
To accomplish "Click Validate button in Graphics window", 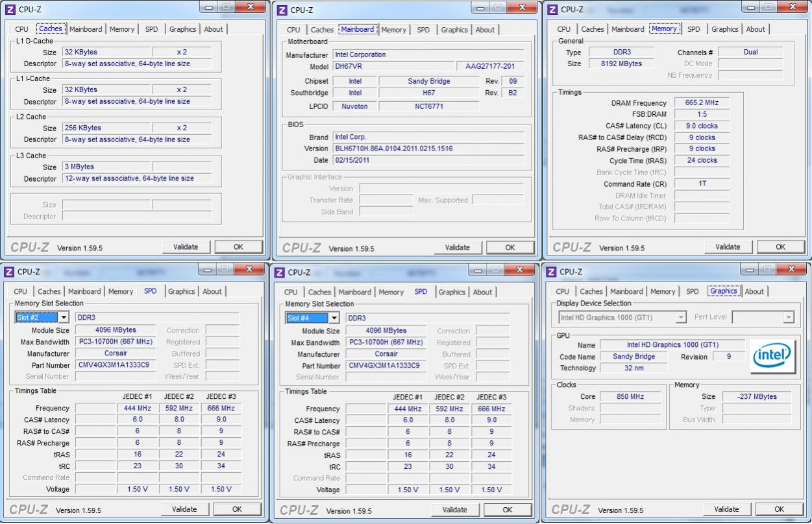I will 726,510.
